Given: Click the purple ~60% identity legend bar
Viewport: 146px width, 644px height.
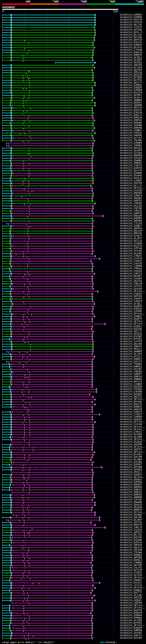Looking at the screenshot, I should [x=73, y=4].
